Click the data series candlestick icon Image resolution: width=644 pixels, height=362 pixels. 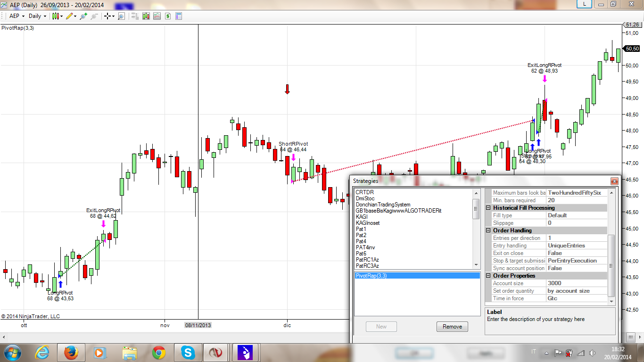[x=146, y=16]
